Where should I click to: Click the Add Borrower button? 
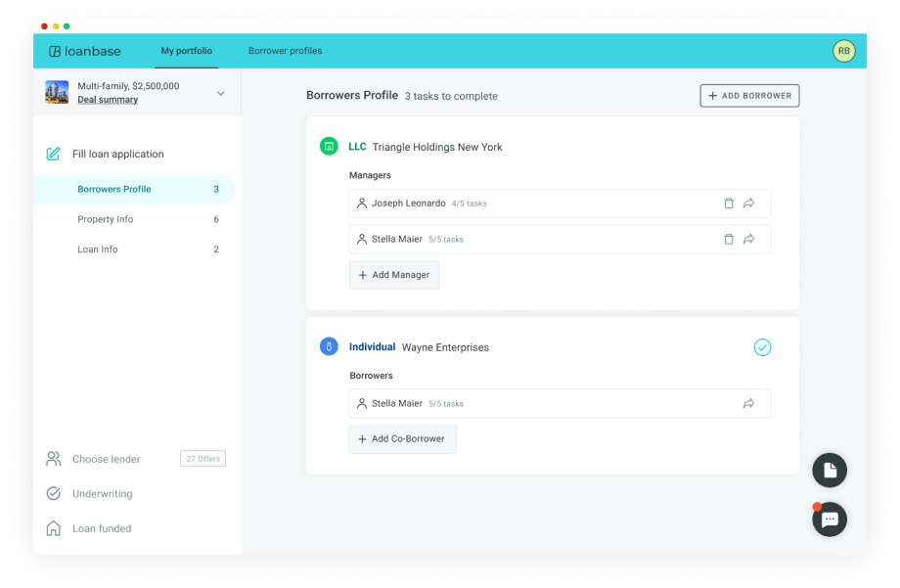point(749,96)
